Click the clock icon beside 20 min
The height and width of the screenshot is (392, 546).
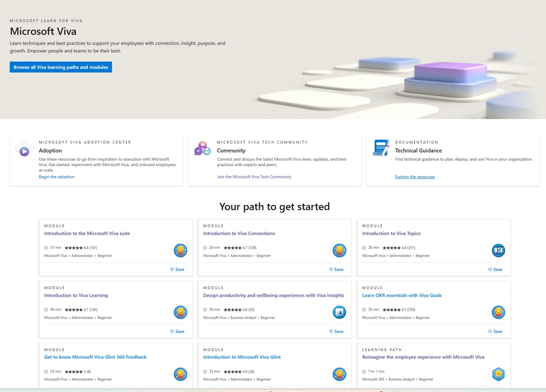[364, 310]
